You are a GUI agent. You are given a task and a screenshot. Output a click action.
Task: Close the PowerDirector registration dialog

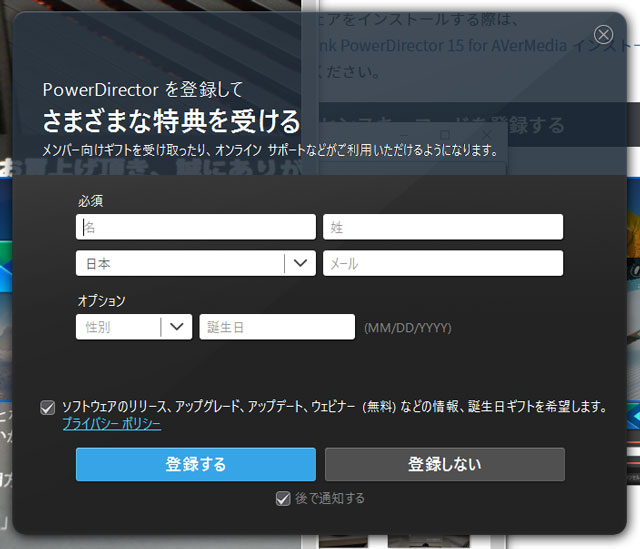[x=603, y=34]
